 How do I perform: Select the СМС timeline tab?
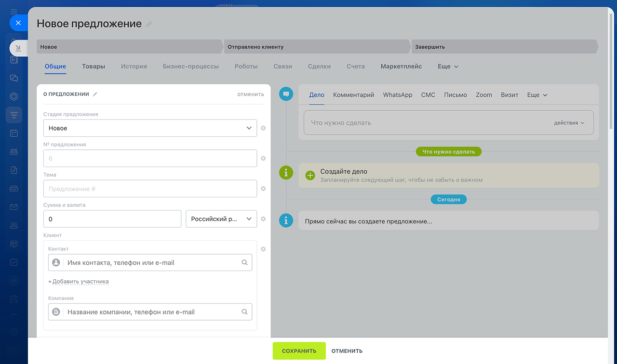(x=428, y=95)
